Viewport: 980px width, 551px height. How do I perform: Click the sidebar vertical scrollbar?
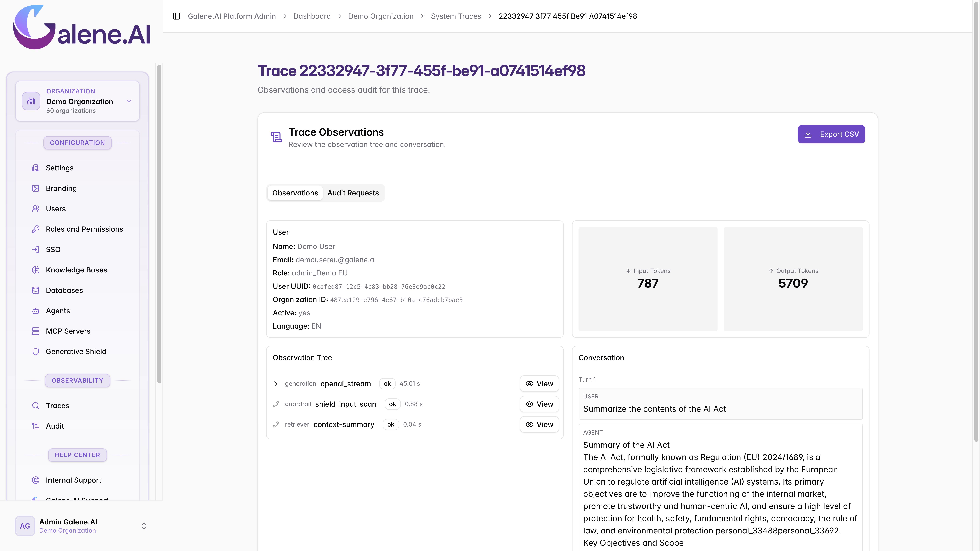159,224
